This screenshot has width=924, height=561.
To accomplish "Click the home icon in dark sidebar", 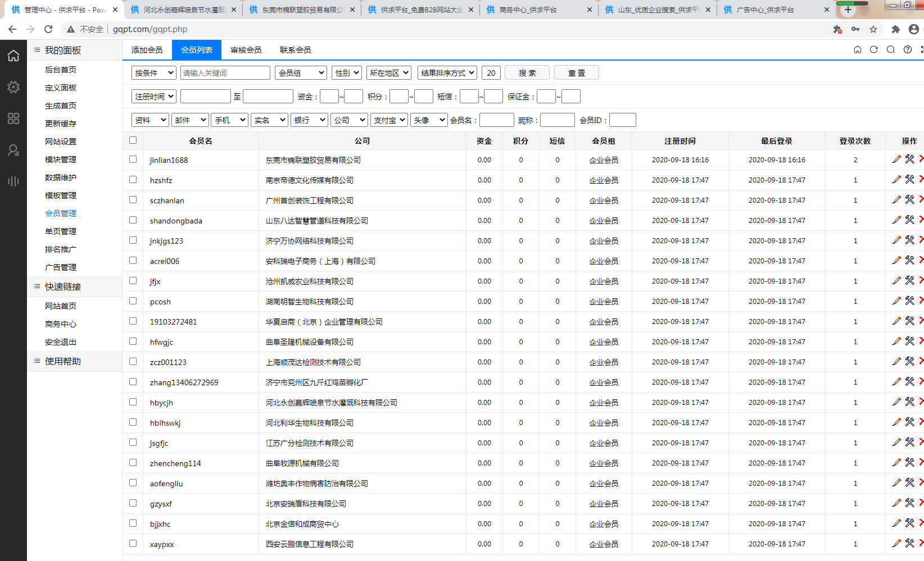I will coord(13,56).
